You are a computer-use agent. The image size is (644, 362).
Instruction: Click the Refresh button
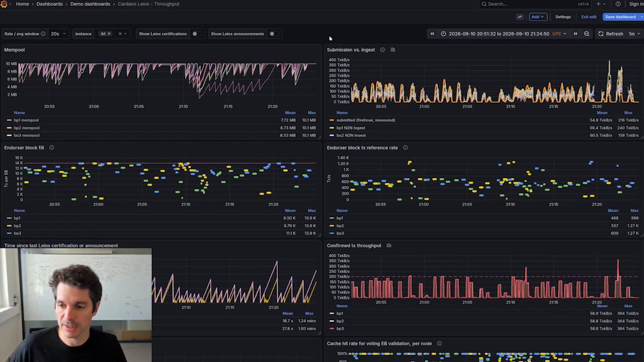[611, 34]
